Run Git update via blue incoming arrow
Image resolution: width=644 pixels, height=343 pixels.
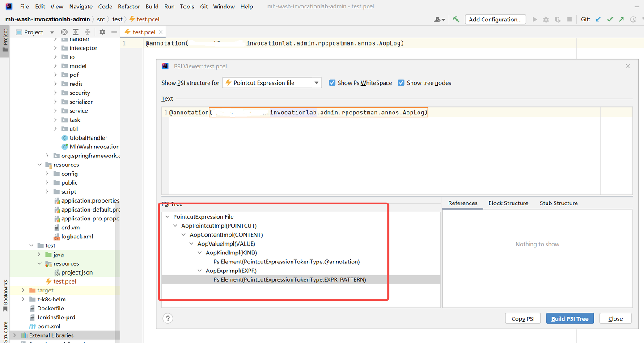598,19
